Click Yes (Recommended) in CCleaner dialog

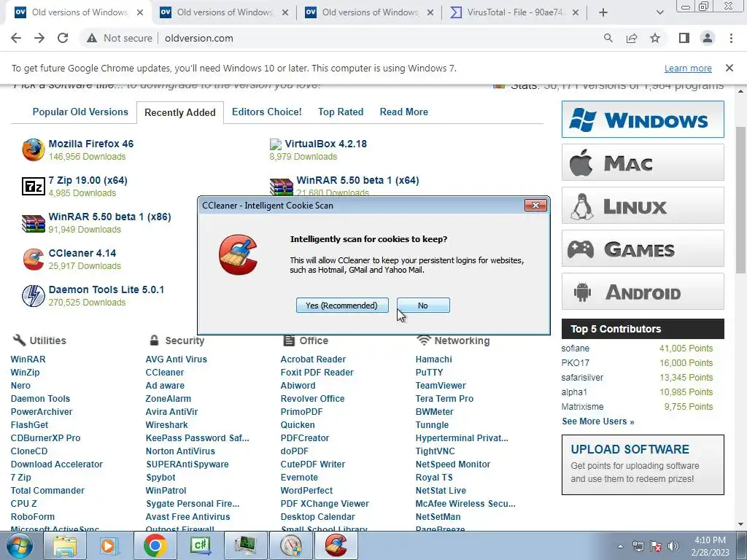(x=342, y=306)
